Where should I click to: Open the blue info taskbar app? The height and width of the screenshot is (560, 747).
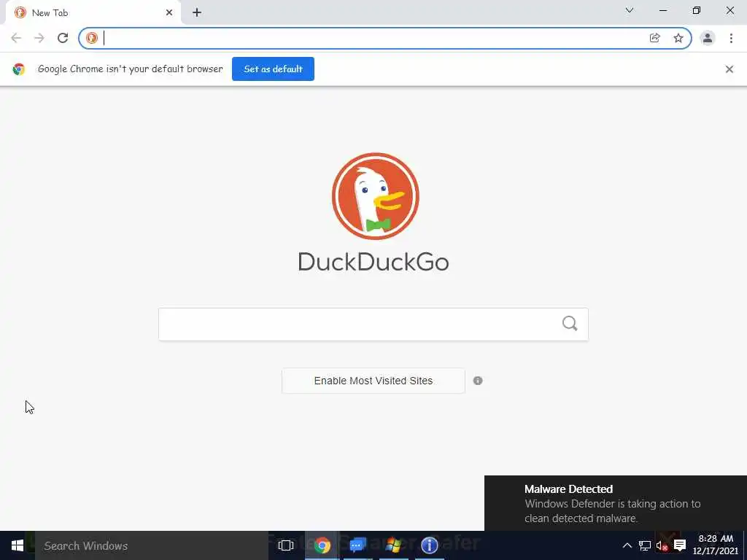point(429,545)
